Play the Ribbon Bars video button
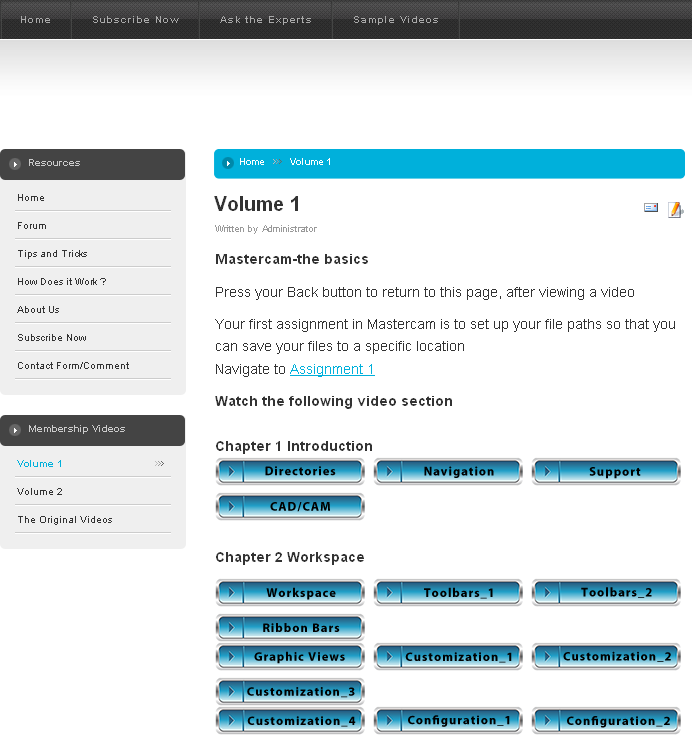 [x=290, y=627]
